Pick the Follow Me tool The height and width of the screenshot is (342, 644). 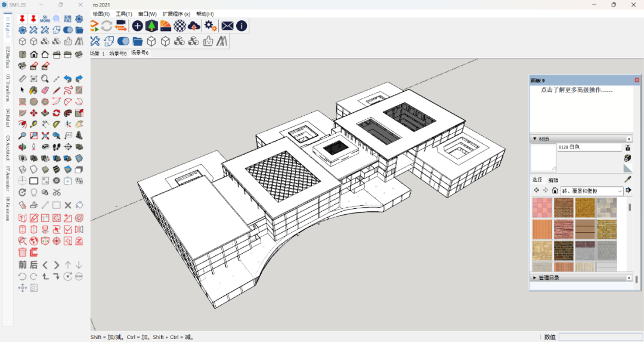(x=68, y=113)
